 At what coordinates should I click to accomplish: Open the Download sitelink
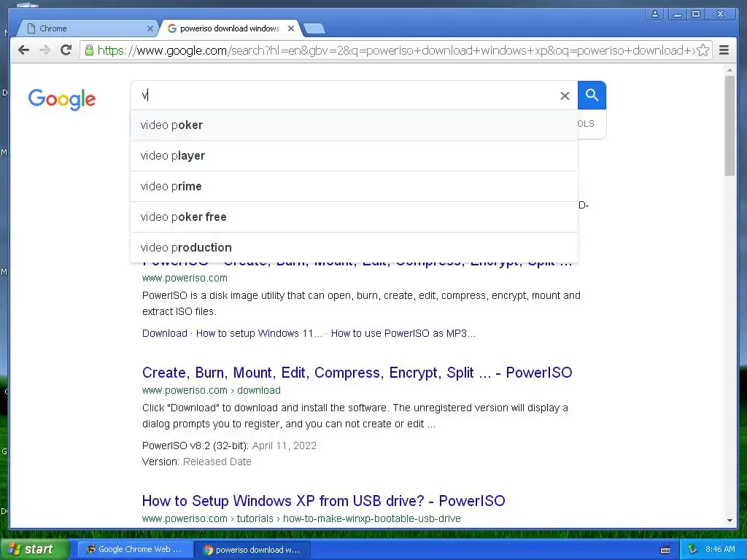[x=164, y=333]
